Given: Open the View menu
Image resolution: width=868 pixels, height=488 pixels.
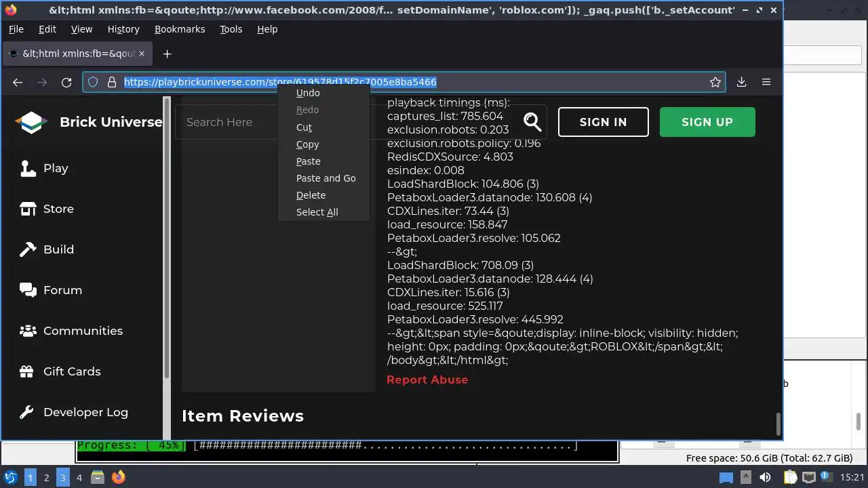Looking at the screenshot, I should 81,29.
